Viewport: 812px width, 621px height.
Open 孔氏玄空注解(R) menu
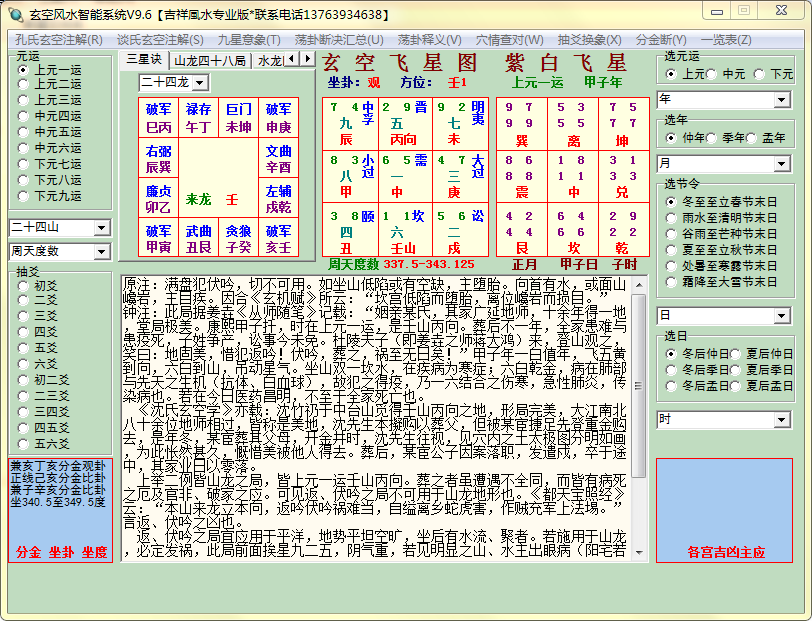pos(59,40)
